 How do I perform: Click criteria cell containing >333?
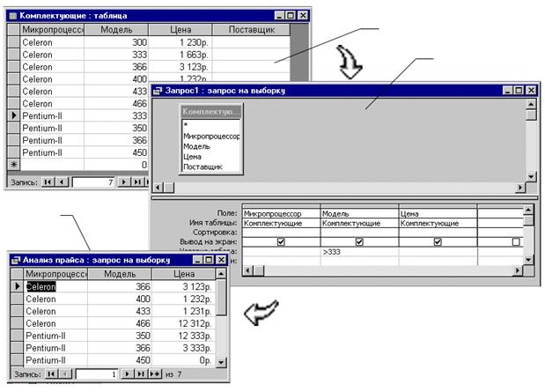coord(359,252)
